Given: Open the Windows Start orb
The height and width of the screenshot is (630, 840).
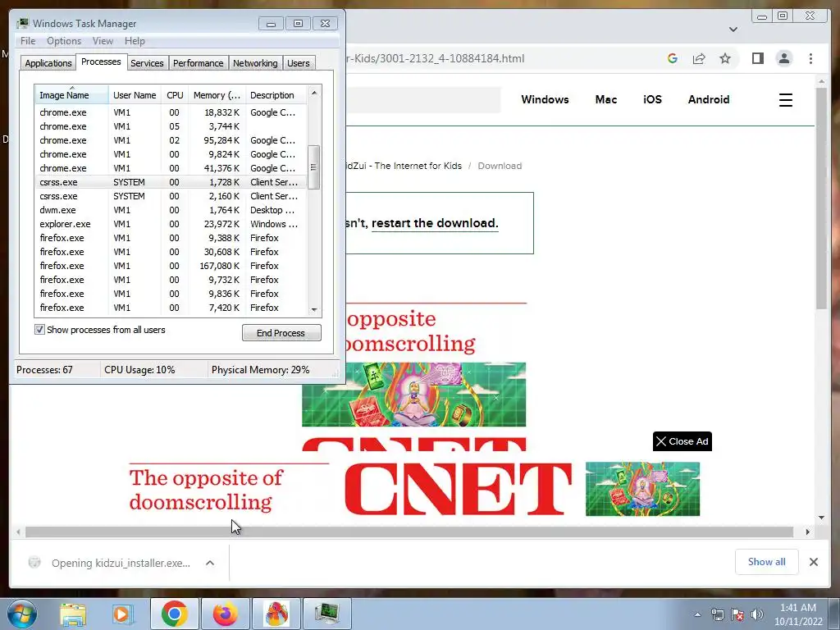Looking at the screenshot, I should point(22,614).
